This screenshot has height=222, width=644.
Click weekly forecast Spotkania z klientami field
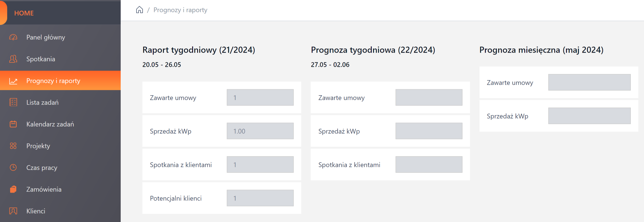pos(429,165)
